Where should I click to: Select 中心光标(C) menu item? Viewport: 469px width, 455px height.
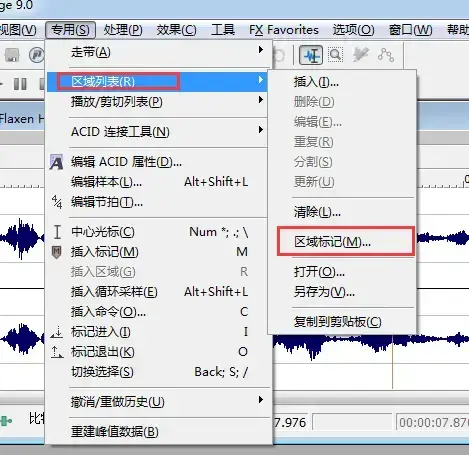coord(157,232)
